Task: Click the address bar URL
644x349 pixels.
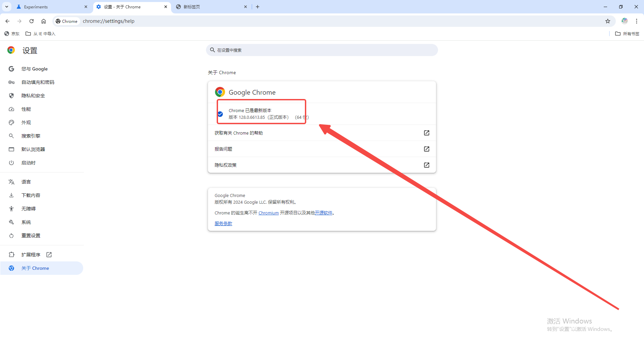Action: tap(109, 21)
